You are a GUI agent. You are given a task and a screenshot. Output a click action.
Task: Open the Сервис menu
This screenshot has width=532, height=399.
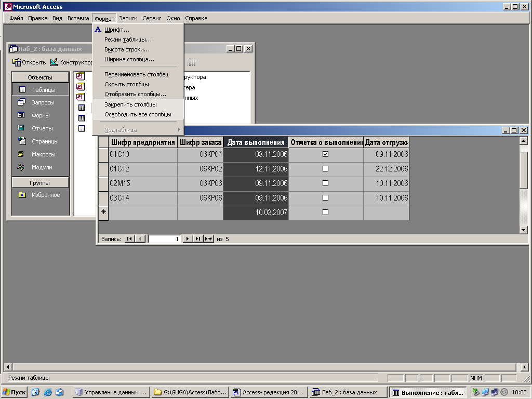(x=152, y=18)
